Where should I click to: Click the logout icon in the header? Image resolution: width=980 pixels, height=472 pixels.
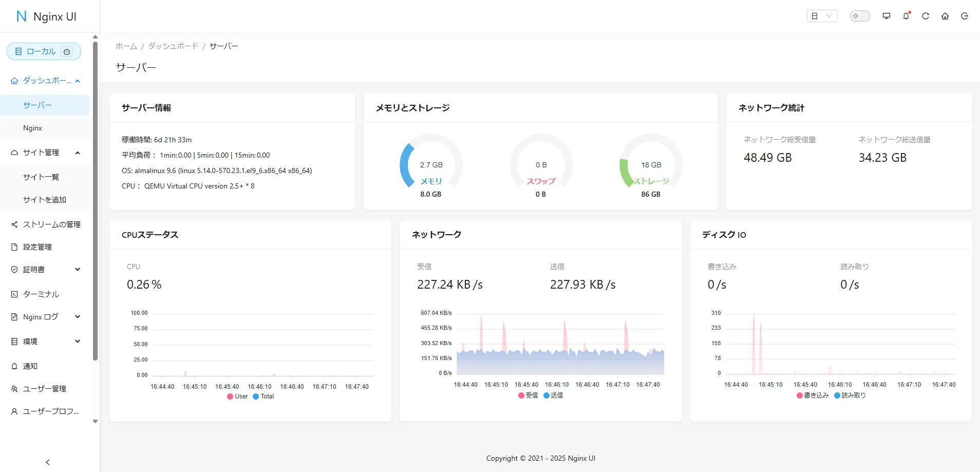coord(965,16)
